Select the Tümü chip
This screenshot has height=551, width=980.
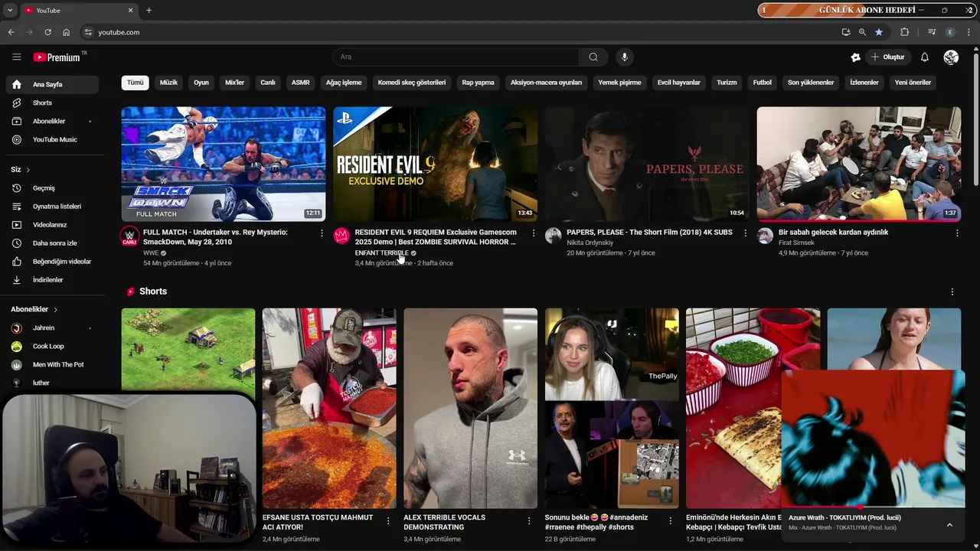pyautogui.click(x=135, y=83)
